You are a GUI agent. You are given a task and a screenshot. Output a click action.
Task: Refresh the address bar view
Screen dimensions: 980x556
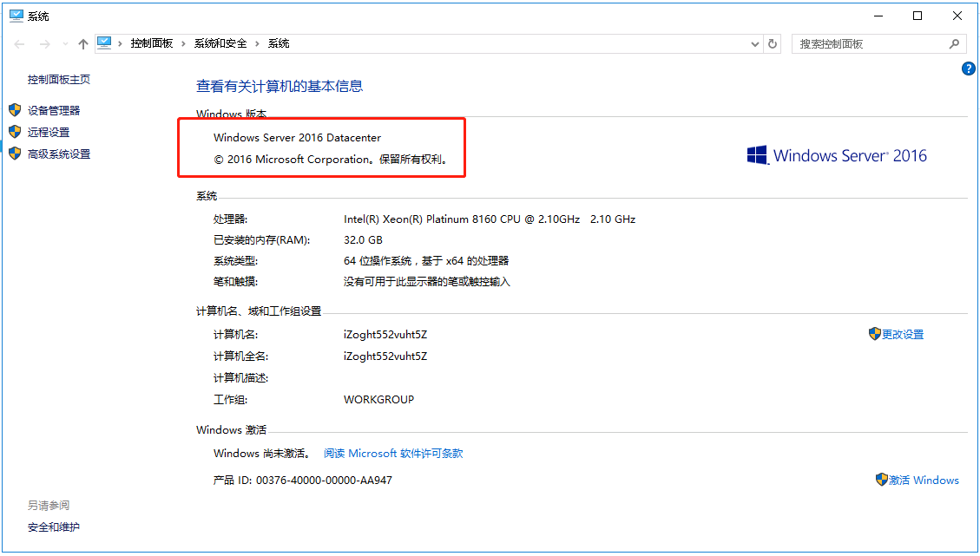point(773,43)
